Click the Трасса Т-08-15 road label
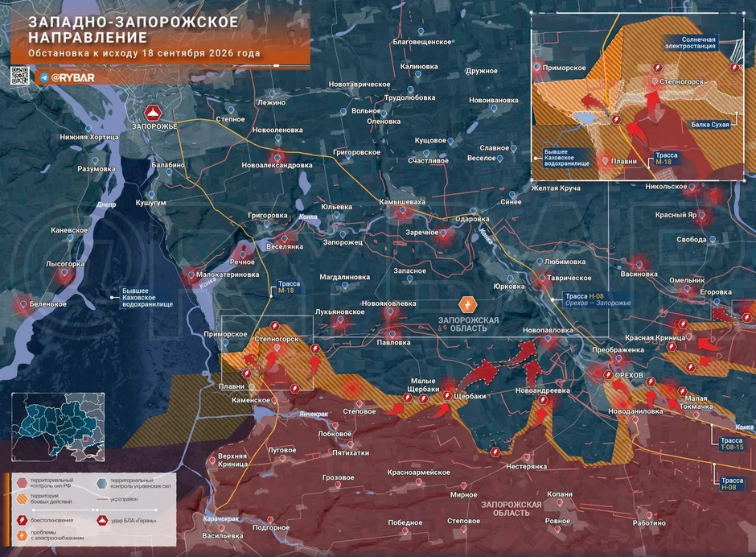Screen dimensions: 756x557 pyautogui.click(x=731, y=444)
